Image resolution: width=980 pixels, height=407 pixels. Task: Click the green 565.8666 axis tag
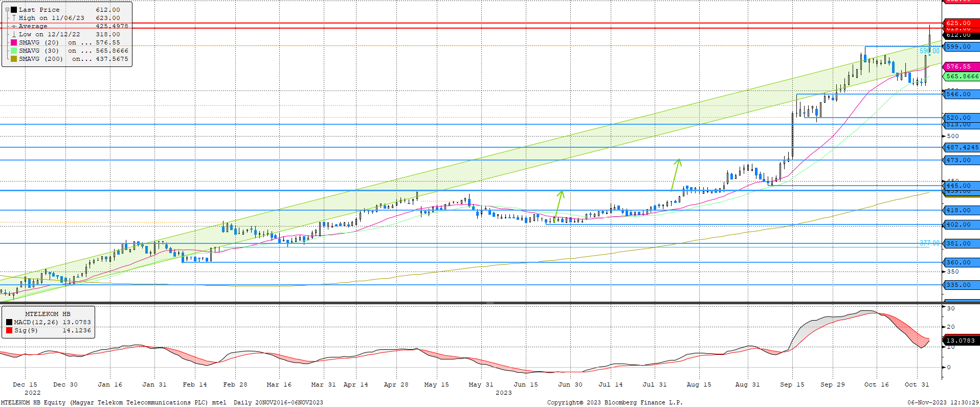tap(961, 76)
